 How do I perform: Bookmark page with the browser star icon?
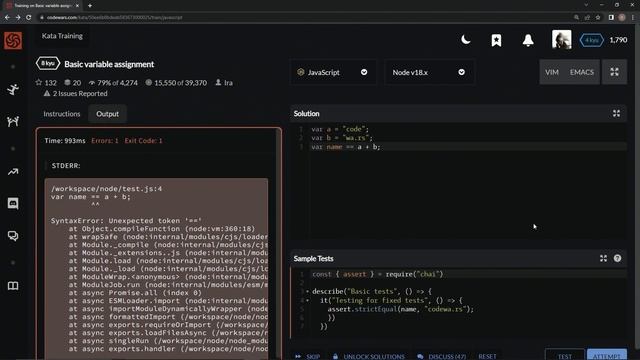(x=598, y=18)
